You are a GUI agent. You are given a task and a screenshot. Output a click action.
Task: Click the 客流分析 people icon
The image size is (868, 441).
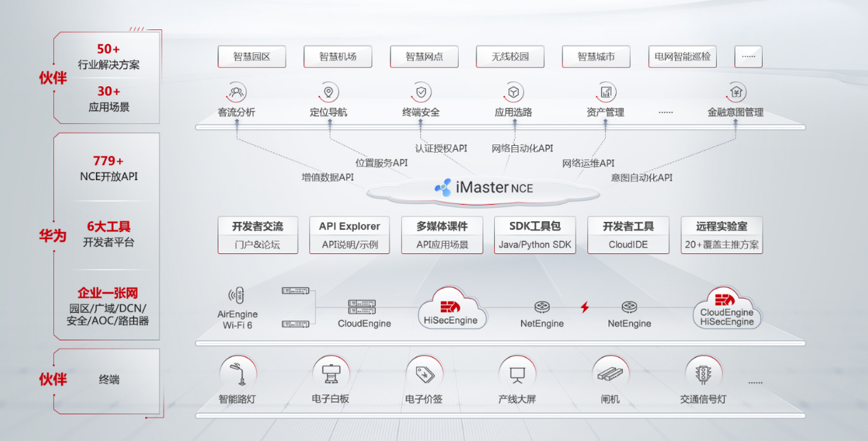[x=236, y=92]
